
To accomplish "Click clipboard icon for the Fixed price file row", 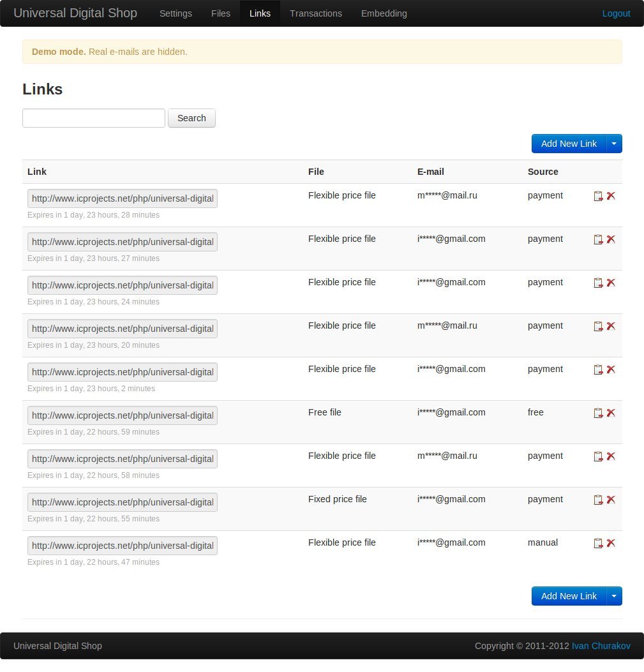I will pyautogui.click(x=598, y=500).
